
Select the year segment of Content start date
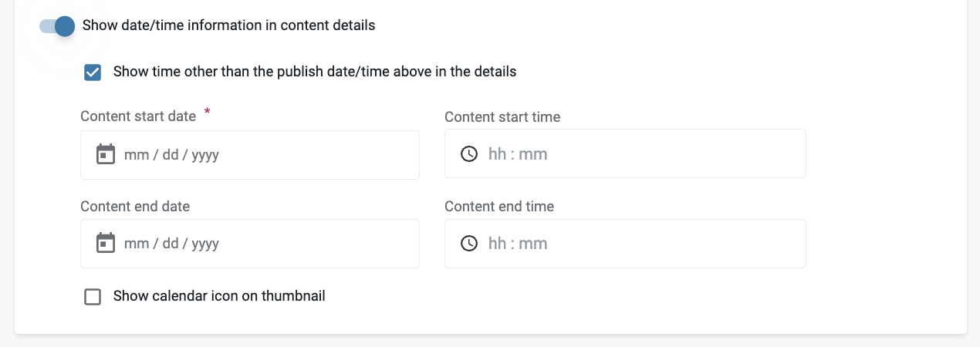click(205, 155)
